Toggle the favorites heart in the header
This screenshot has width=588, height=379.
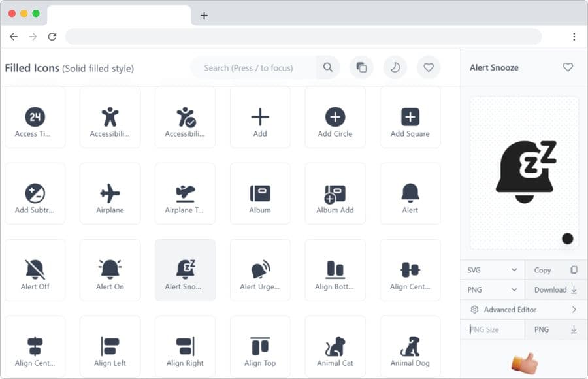coord(429,67)
